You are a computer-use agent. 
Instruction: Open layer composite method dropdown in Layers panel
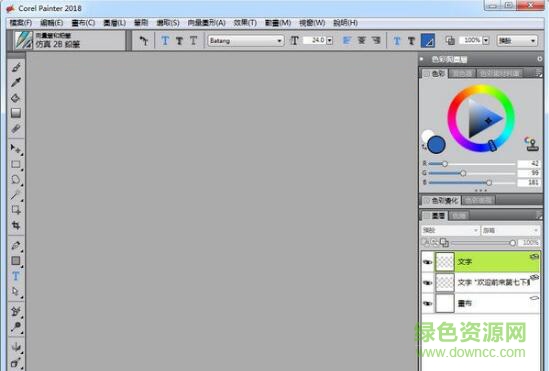pos(450,230)
